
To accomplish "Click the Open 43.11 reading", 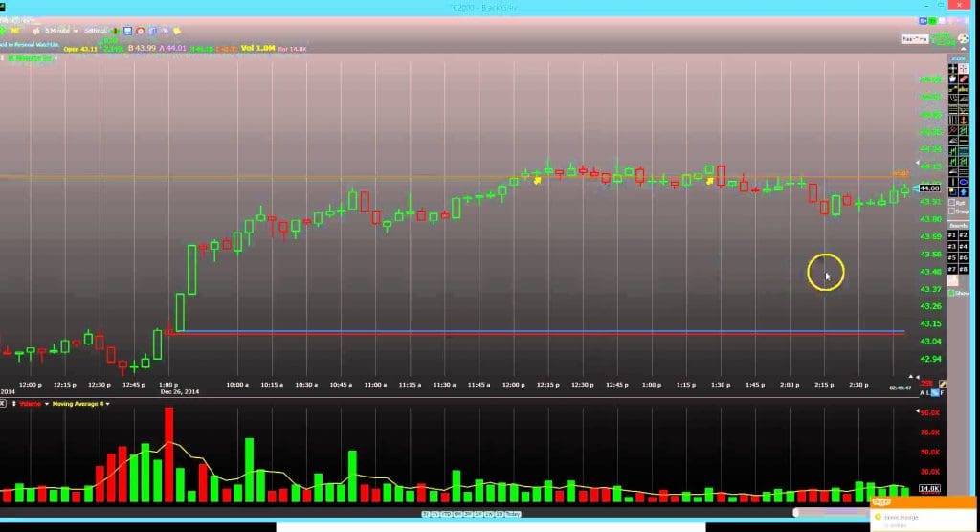I will 80,50.
